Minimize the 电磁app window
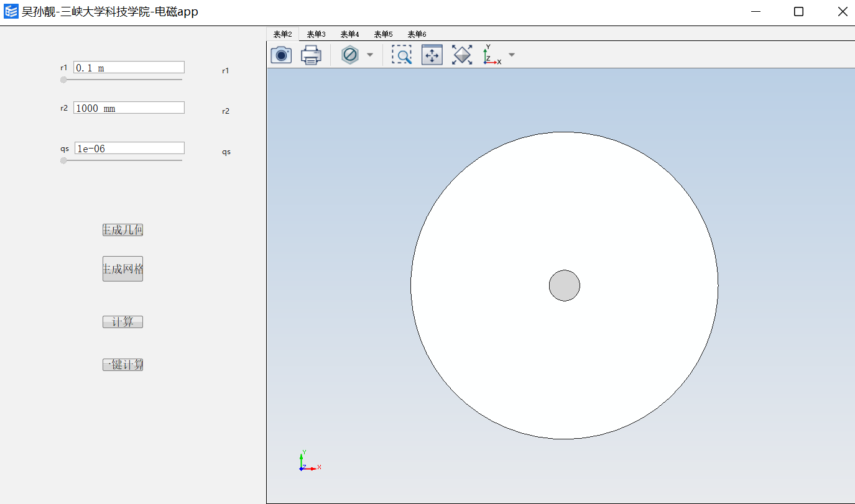The height and width of the screenshot is (504, 855). click(756, 11)
